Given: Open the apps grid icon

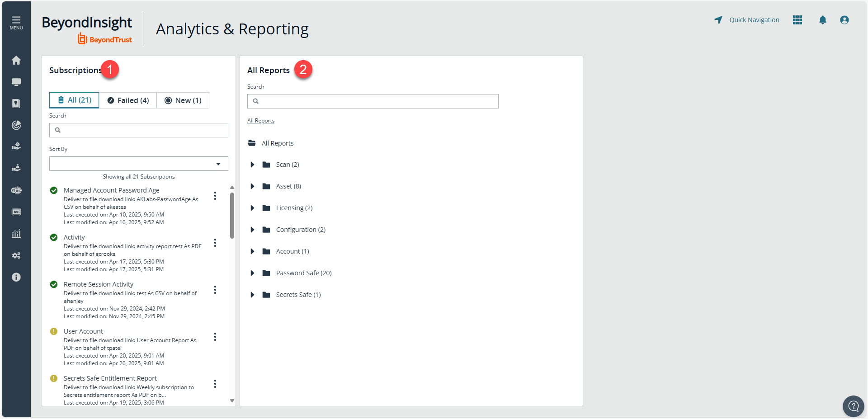Looking at the screenshot, I should click(x=797, y=20).
